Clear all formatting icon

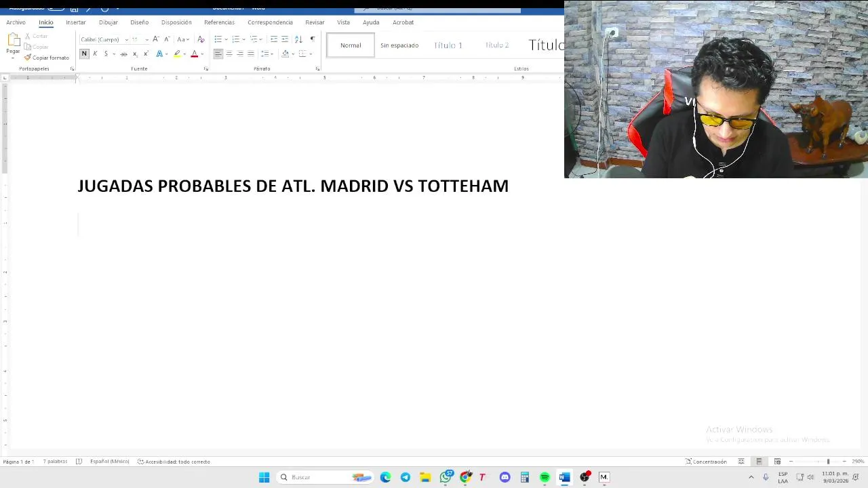(x=201, y=39)
